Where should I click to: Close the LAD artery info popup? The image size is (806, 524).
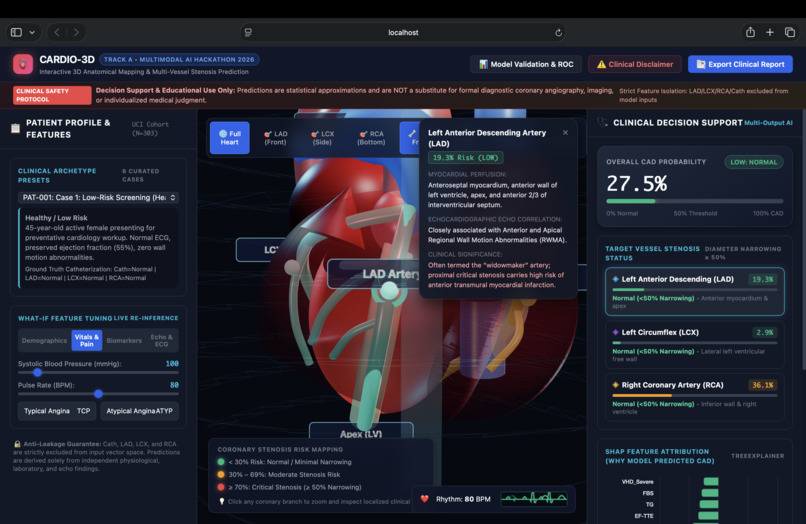click(565, 133)
